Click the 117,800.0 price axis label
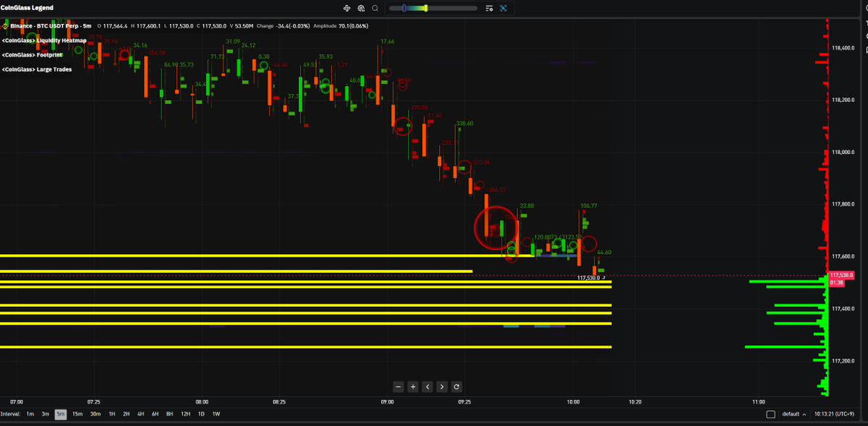This screenshot has height=426, width=868. [844, 204]
